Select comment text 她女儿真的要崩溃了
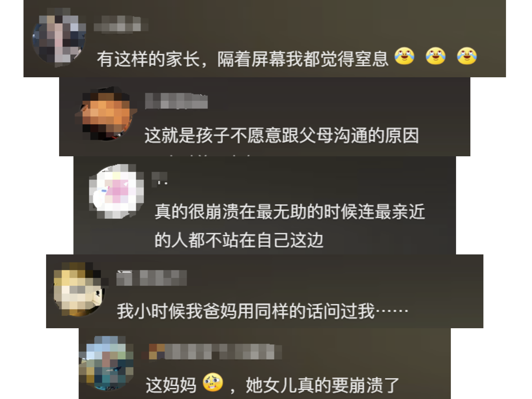Screen dimensions: 532x399 point(322,384)
